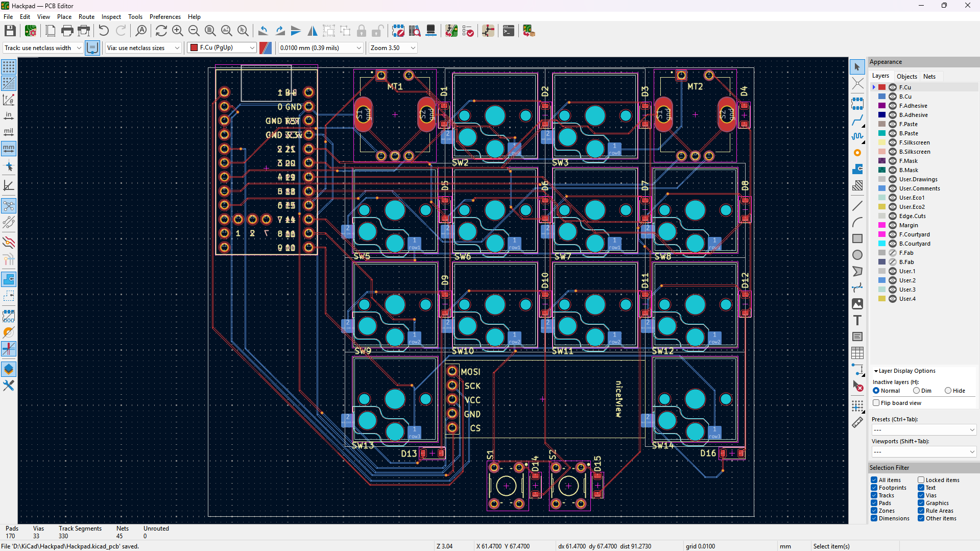Save the Hackpad board file
Viewport: 980px width, 551px height.
(10, 31)
